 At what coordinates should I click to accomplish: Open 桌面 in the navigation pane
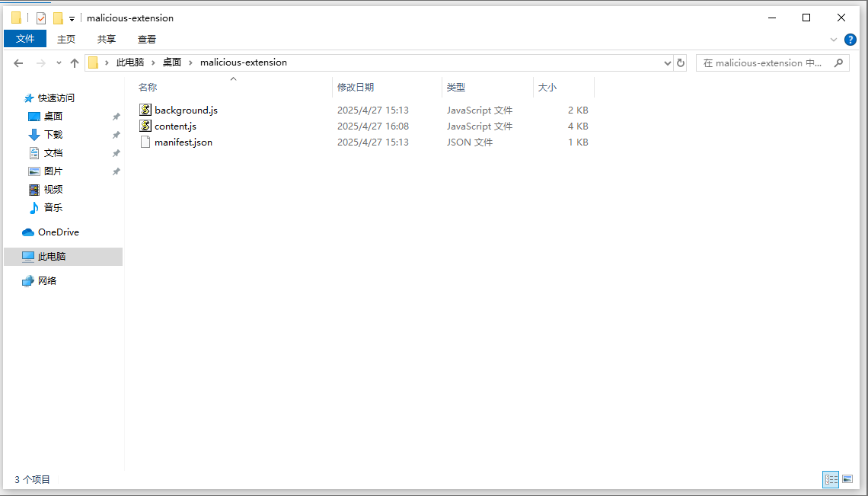click(53, 117)
